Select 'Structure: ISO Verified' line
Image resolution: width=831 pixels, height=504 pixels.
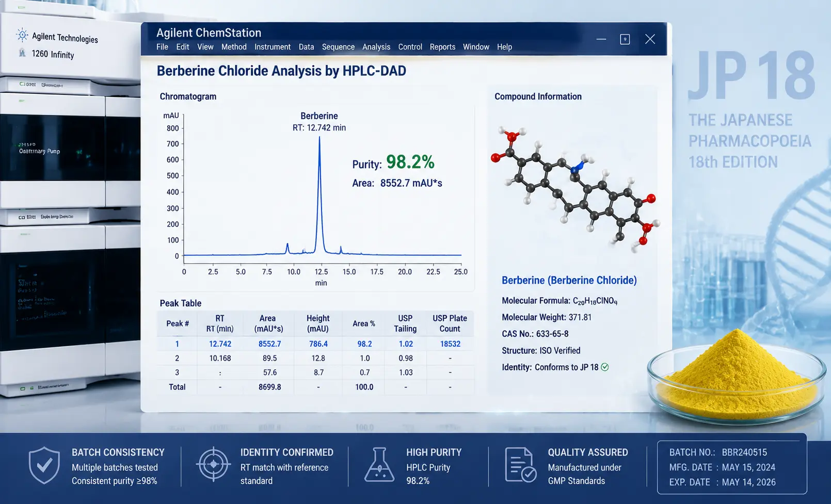541,351
